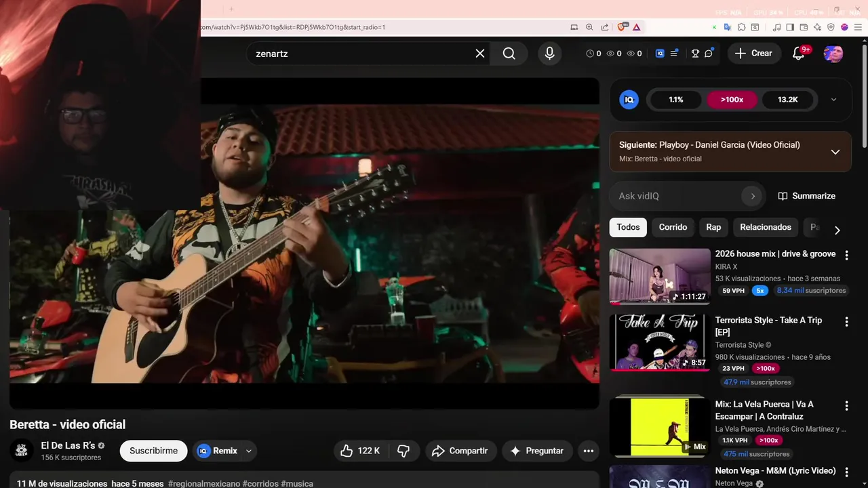This screenshot has width=868, height=488.
Task: Open the vidIQ trophy achievements icon
Action: (x=695, y=54)
